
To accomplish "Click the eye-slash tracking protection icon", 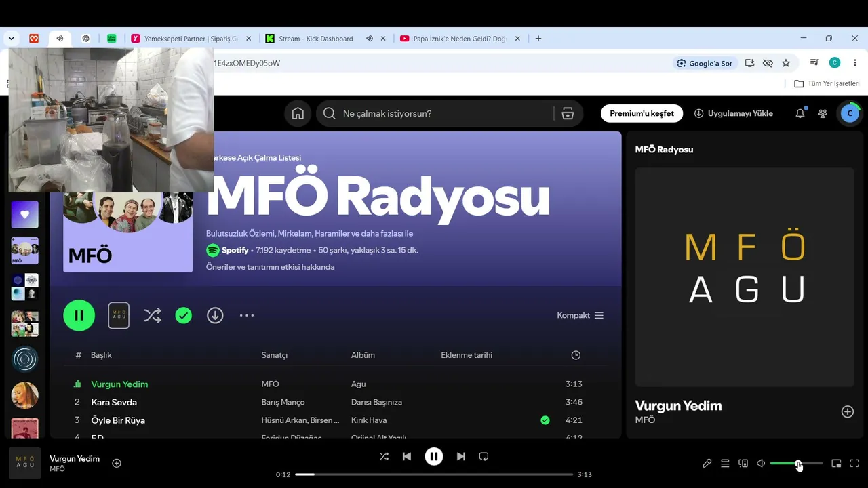I will pyautogui.click(x=768, y=63).
